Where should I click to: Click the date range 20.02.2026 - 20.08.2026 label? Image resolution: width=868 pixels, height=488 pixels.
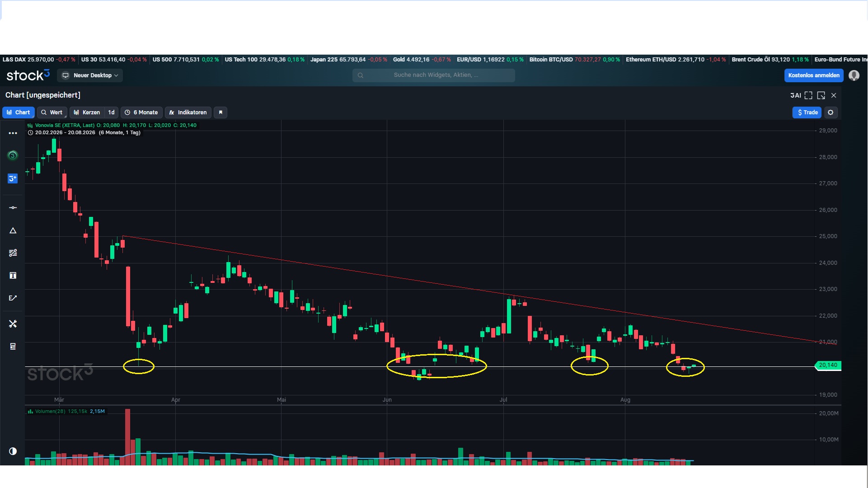coord(65,133)
